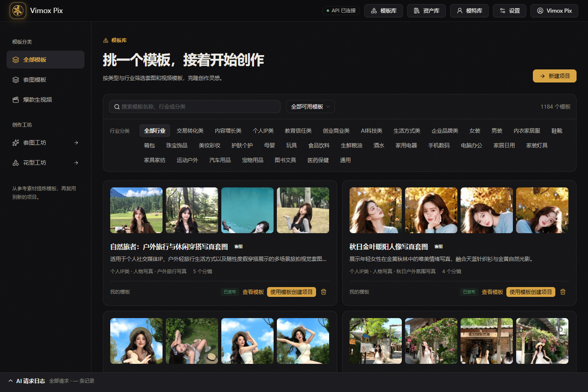Filter by 运动户外 category
Screen dimensions: 588x392
[187, 160]
